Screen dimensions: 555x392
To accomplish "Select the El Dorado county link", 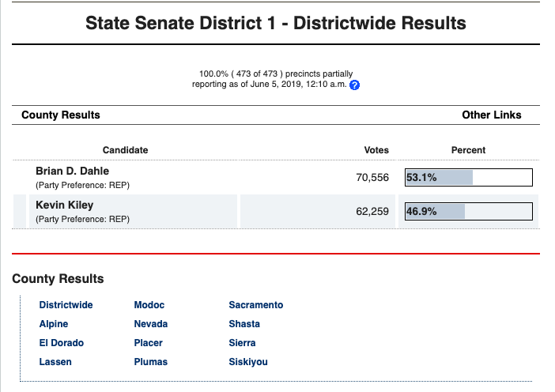I will pos(61,343).
